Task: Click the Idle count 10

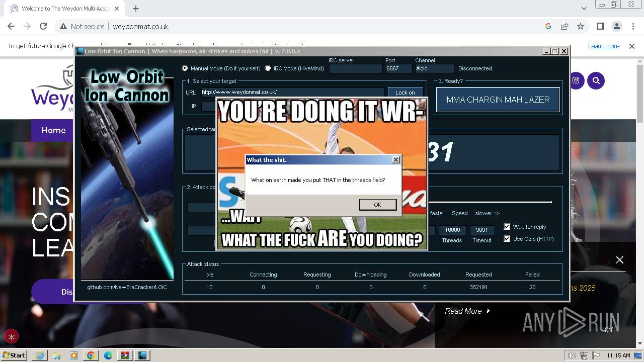Action: pyautogui.click(x=209, y=287)
